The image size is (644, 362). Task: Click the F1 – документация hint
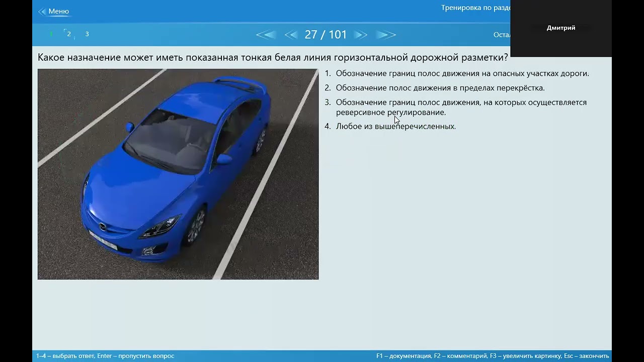(404, 356)
